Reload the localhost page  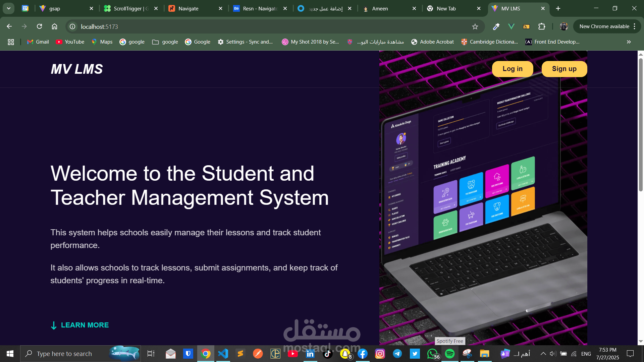[39, 26]
